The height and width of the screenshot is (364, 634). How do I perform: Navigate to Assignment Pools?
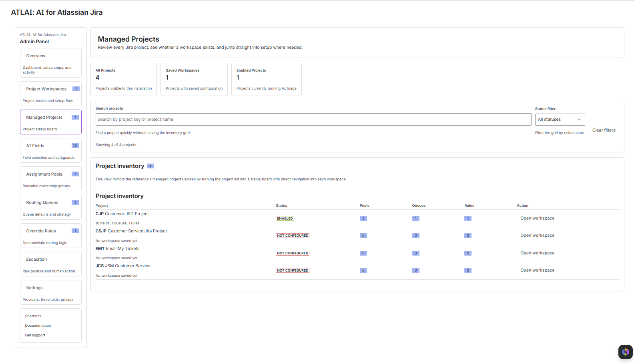pyautogui.click(x=51, y=179)
